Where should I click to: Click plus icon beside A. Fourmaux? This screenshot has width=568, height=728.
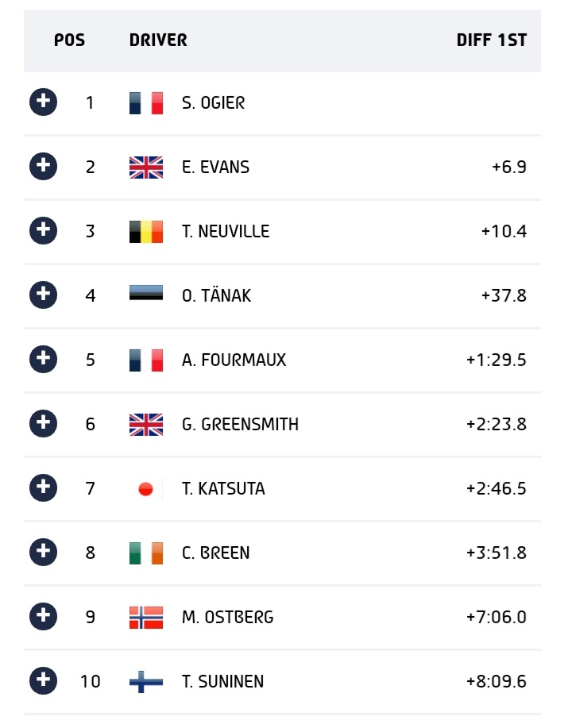[x=43, y=360]
